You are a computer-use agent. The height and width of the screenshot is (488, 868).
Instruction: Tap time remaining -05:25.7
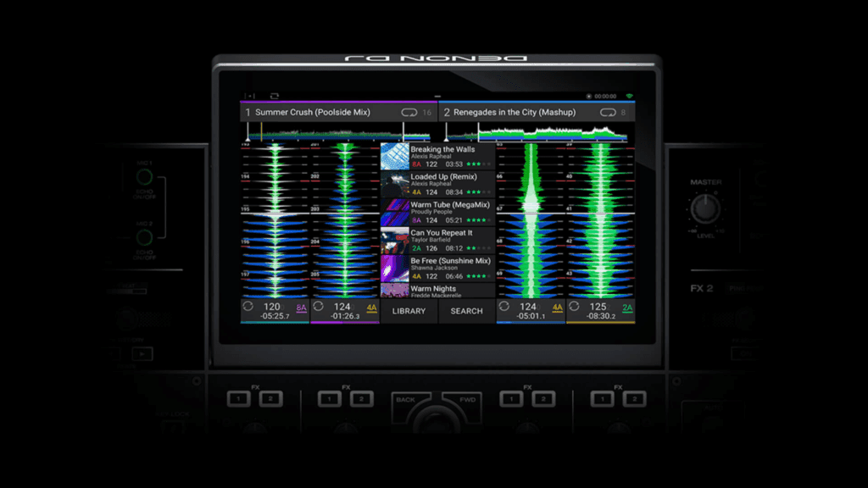pyautogui.click(x=275, y=317)
